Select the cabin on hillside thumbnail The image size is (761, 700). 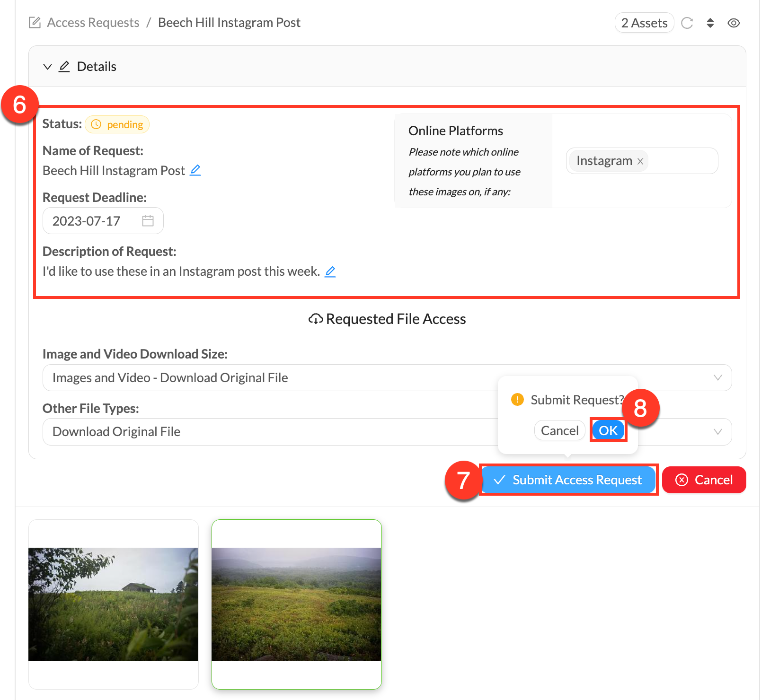(x=113, y=604)
